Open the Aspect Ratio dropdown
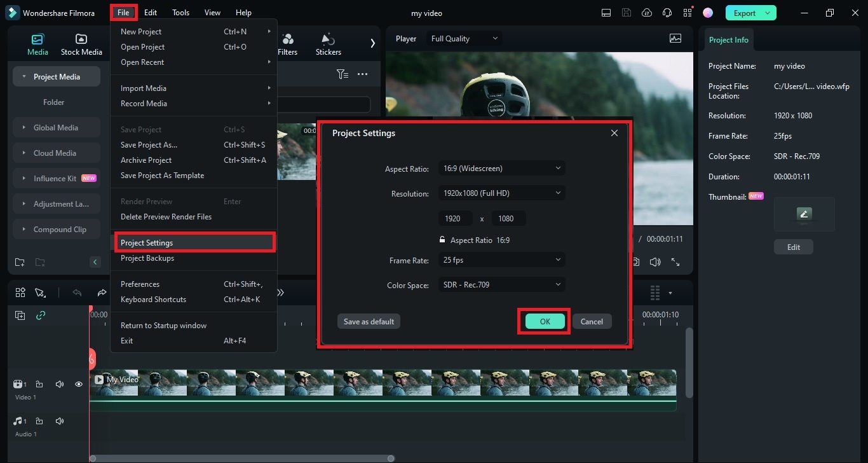 coord(501,169)
